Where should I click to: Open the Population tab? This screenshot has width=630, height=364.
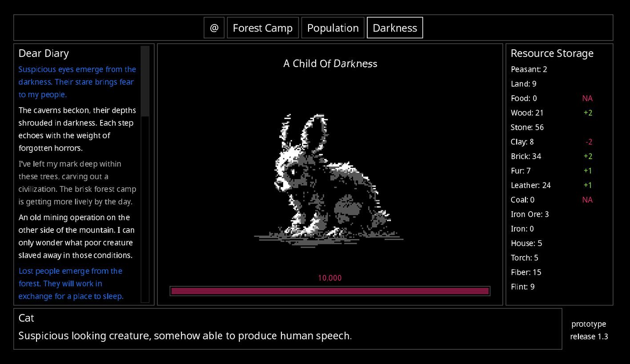[333, 28]
